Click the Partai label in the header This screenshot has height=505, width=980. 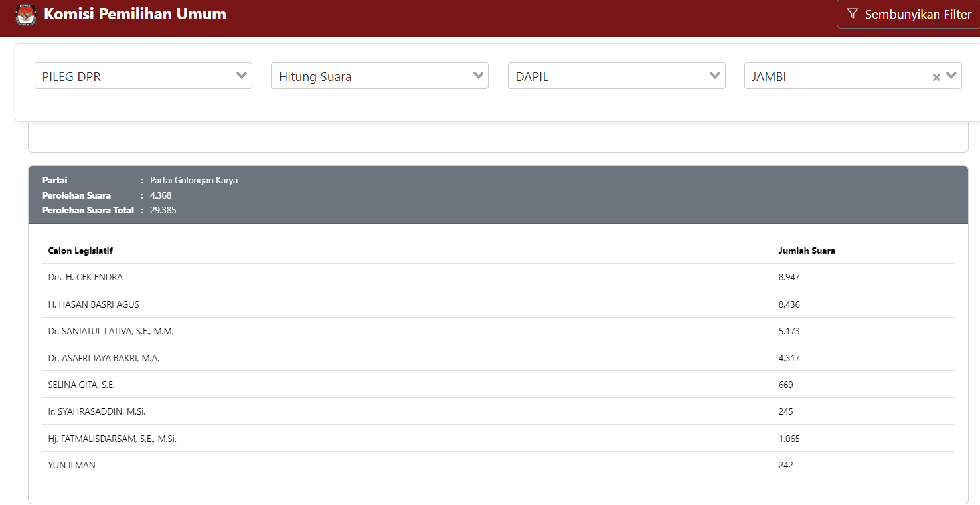pos(55,180)
